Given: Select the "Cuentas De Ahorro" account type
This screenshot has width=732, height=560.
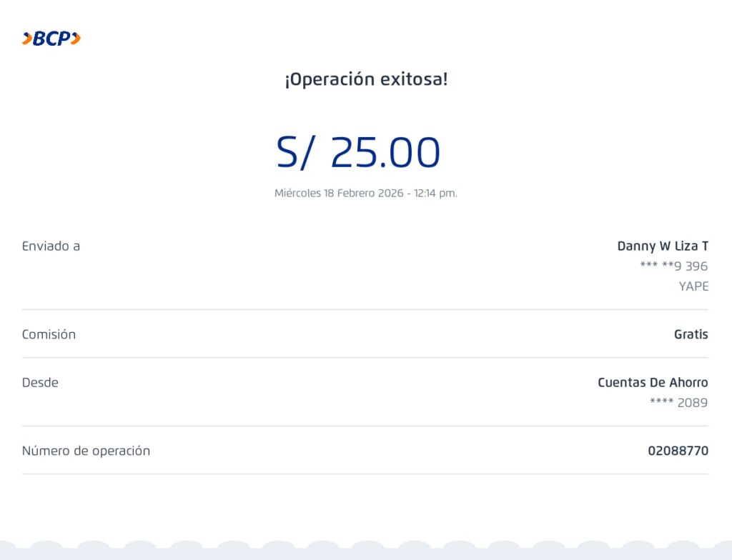Looking at the screenshot, I should pos(653,383).
